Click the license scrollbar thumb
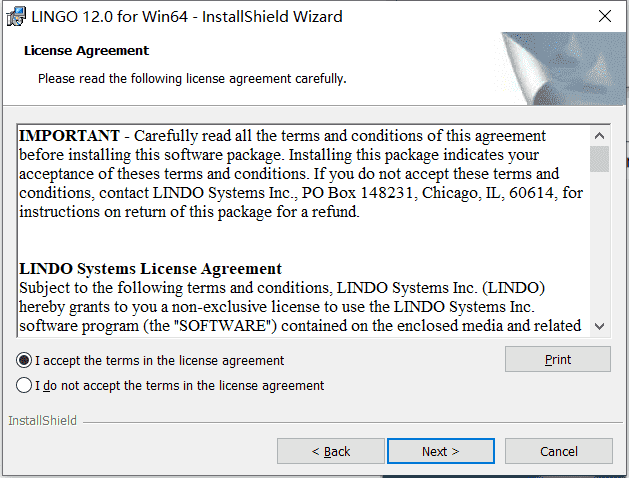This screenshot has height=478, width=629. [x=600, y=159]
